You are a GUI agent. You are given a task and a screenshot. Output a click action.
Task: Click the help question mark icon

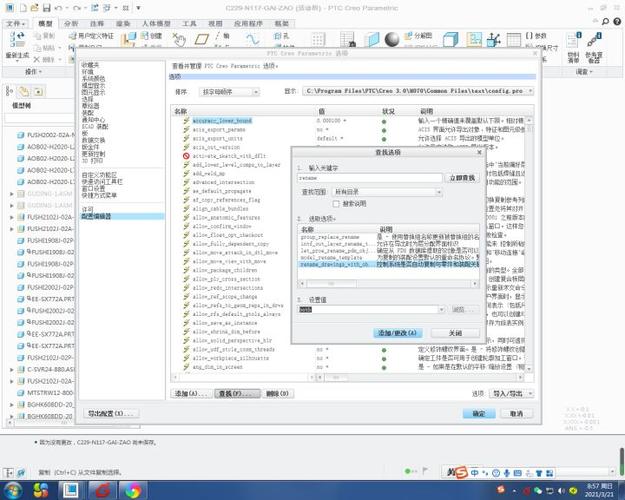coord(617,22)
